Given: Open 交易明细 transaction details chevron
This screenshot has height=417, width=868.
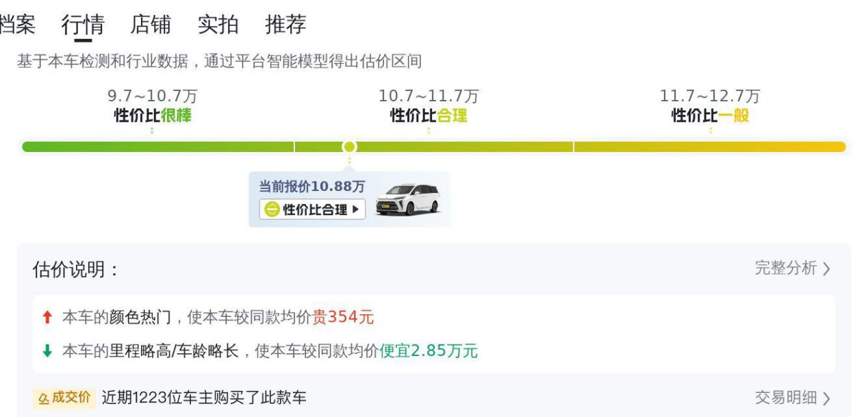Looking at the screenshot, I should coord(827,398).
